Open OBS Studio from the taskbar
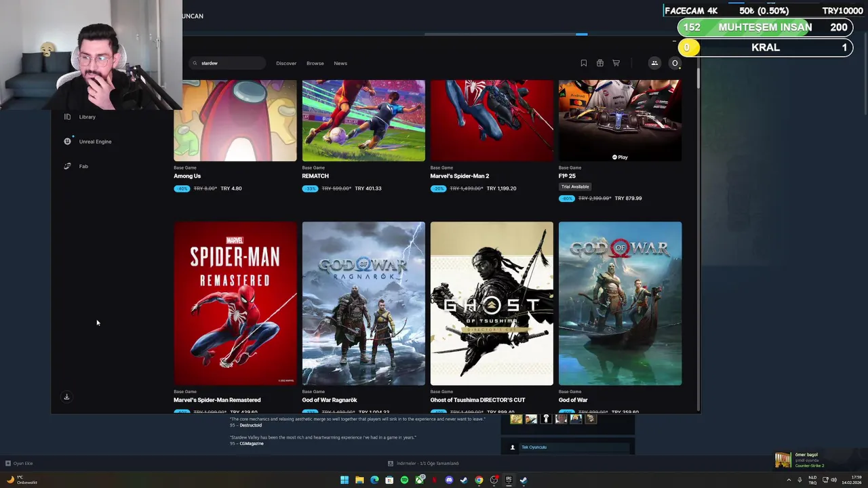868x488 pixels. point(494,480)
